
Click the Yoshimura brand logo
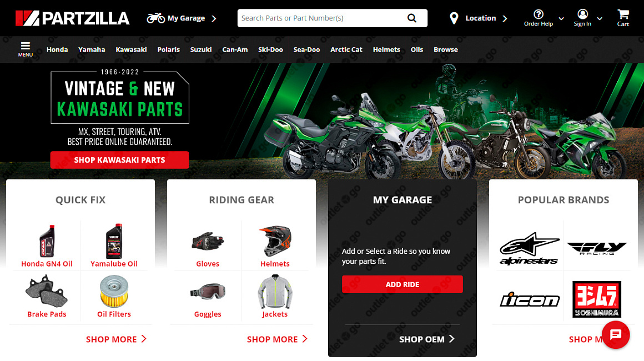(596, 299)
